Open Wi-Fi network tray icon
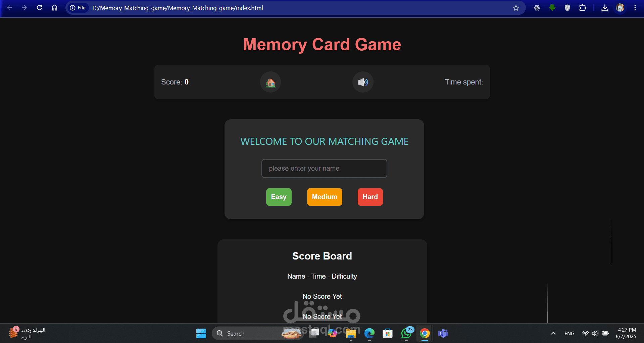644x343 pixels. coord(585,333)
